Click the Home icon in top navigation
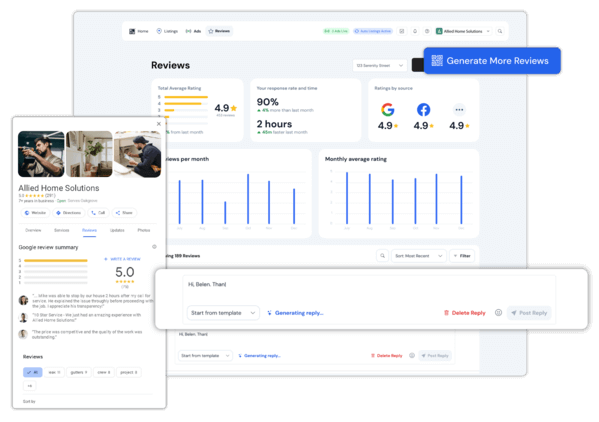The height and width of the screenshot is (422, 599). click(132, 31)
